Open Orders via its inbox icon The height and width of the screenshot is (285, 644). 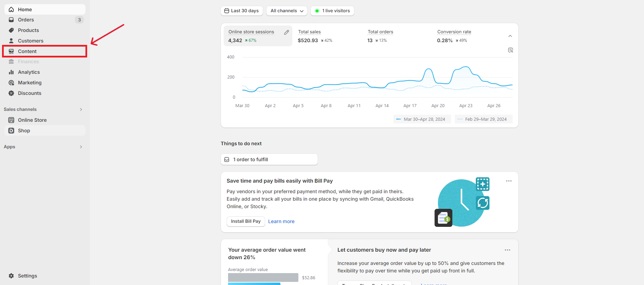tap(11, 20)
